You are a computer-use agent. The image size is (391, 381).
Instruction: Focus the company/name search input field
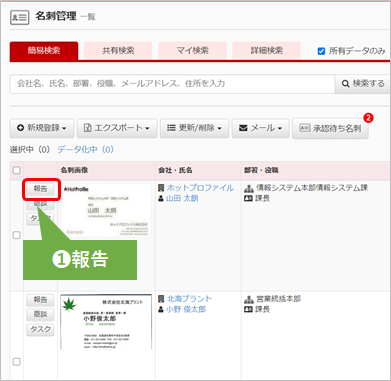172,84
